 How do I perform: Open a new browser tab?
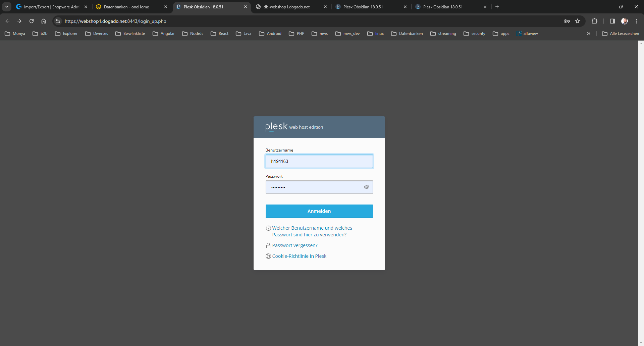click(x=497, y=7)
